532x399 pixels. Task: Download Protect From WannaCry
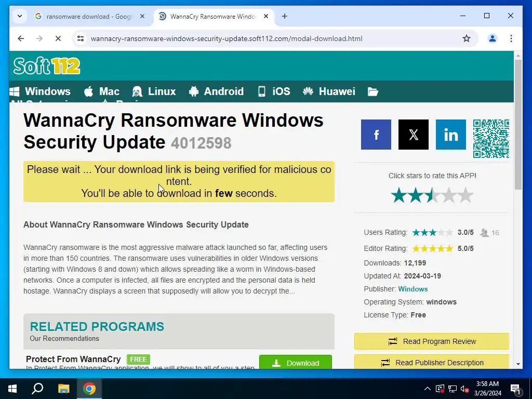click(296, 362)
